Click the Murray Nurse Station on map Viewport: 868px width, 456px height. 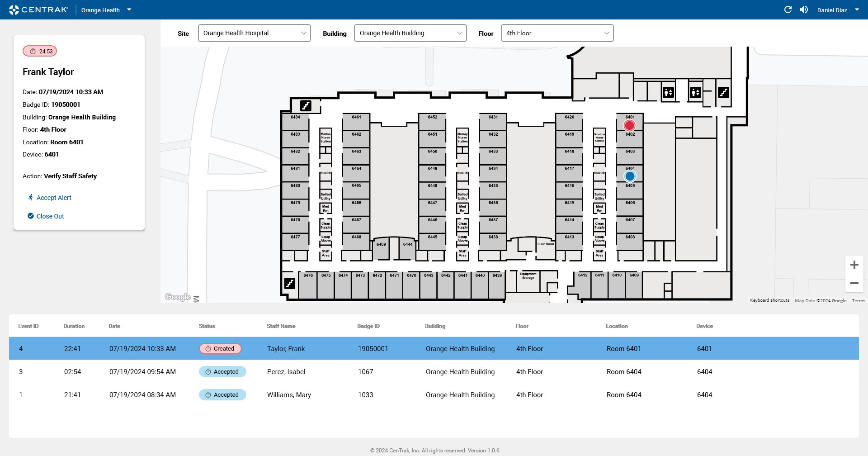462,138
